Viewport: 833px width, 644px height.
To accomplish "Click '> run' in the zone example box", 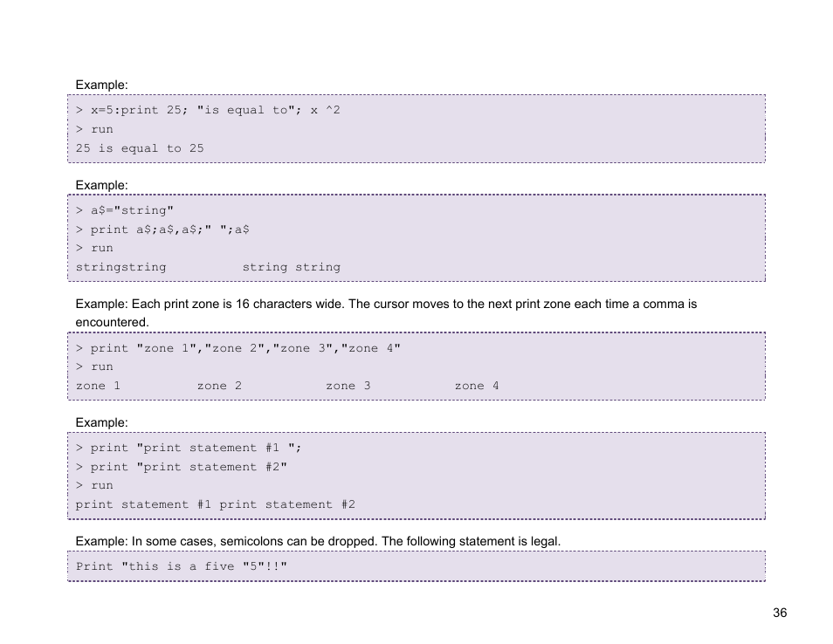I will (94, 367).
